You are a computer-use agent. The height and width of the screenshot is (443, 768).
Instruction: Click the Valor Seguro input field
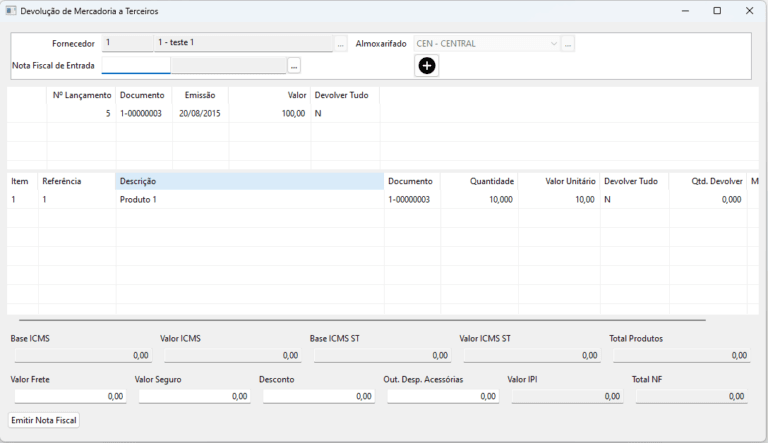194,396
